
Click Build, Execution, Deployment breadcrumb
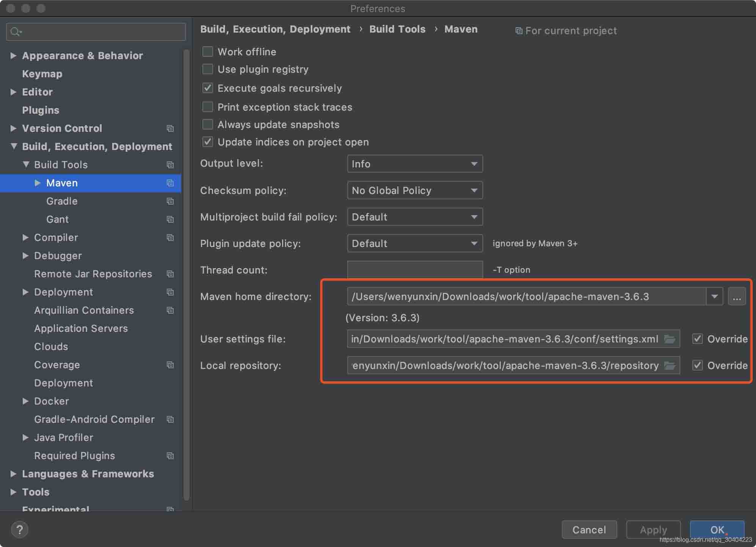[x=275, y=29]
